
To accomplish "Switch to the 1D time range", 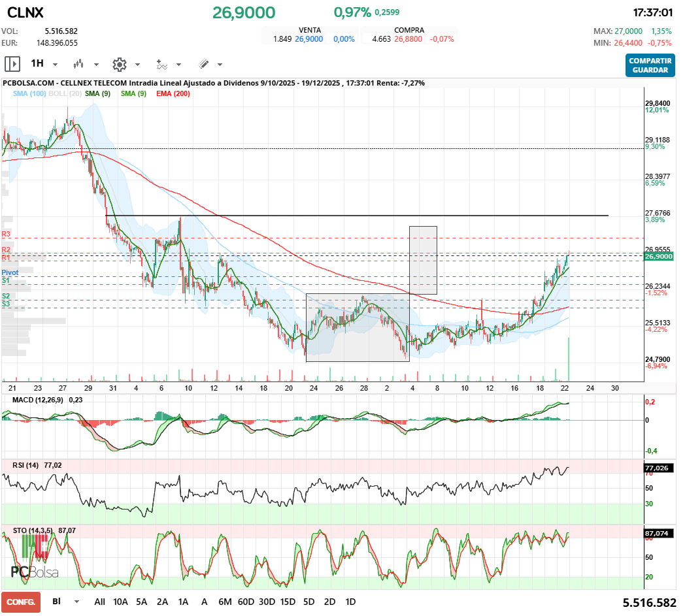I will point(350,602).
